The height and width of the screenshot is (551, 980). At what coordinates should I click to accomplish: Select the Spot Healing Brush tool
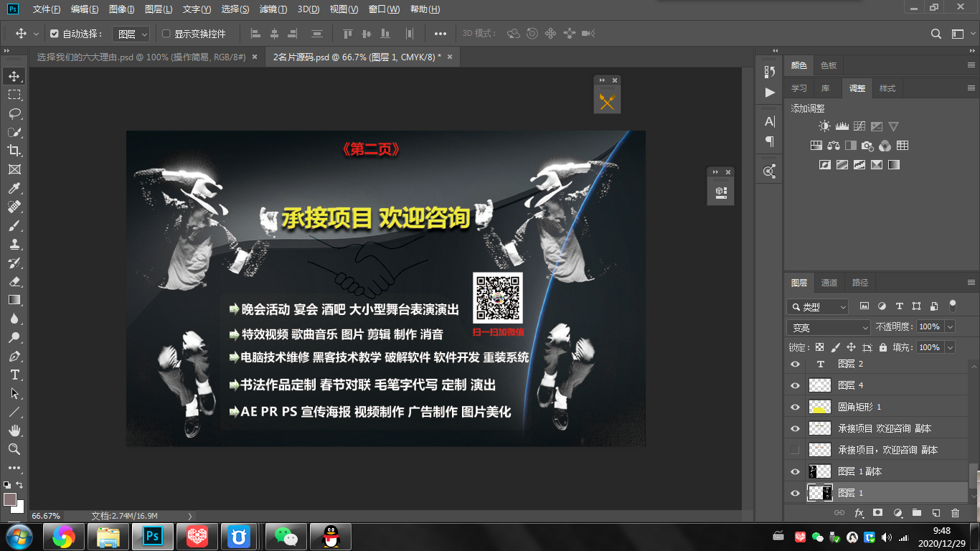(x=14, y=207)
